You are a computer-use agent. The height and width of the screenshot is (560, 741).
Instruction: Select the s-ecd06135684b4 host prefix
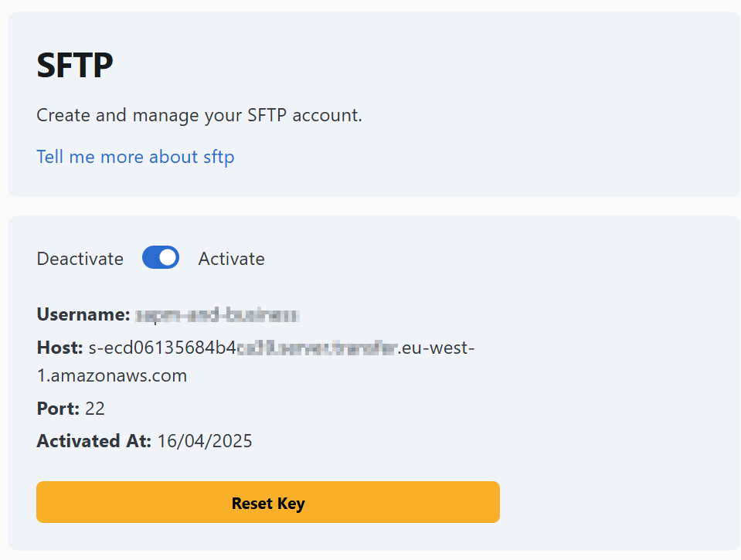point(162,348)
